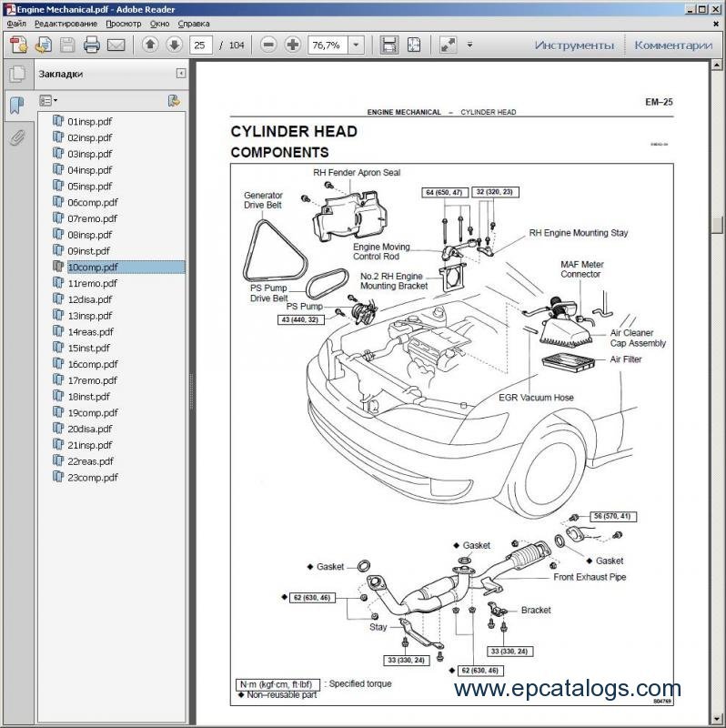
Task: Go to next page with down arrow
Action: tap(174, 45)
